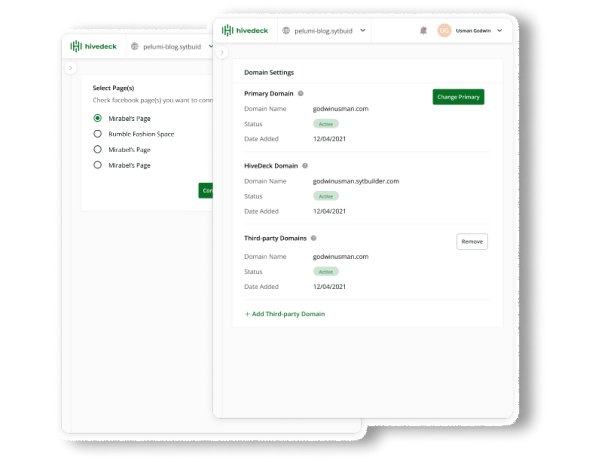Select Rumble Fashion Space radio option
This screenshot has width=600, height=462.
98,134
